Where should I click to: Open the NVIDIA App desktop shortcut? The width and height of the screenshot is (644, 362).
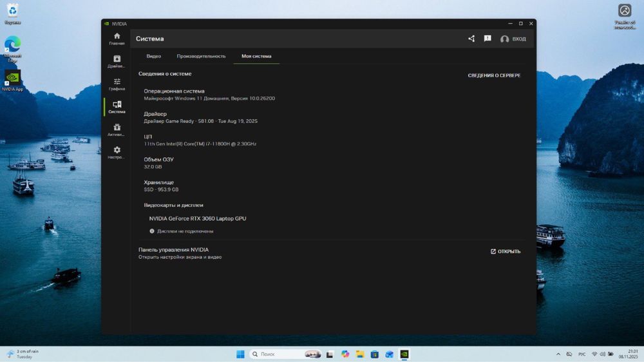click(13, 80)
